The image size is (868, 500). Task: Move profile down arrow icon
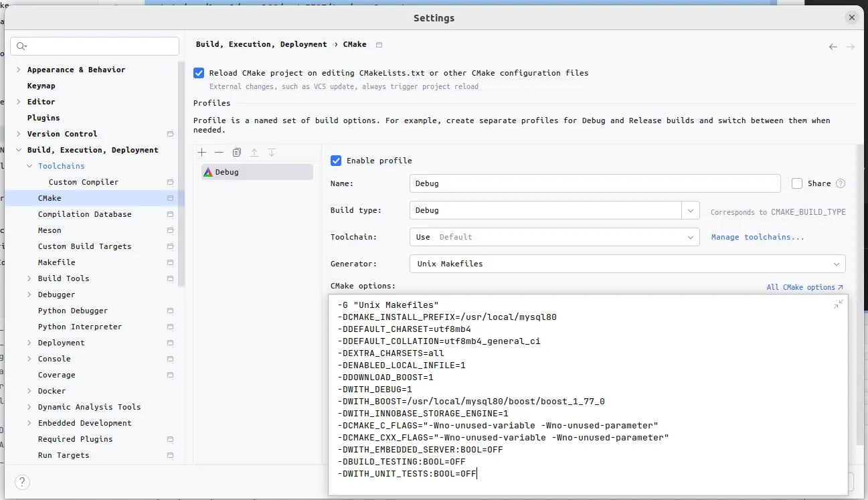click(272, 153)
